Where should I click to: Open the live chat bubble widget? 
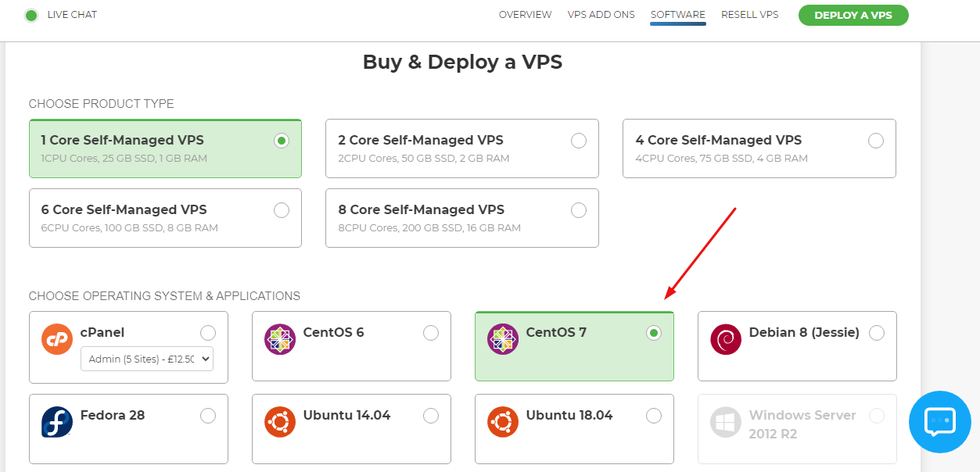coord(939,422)
